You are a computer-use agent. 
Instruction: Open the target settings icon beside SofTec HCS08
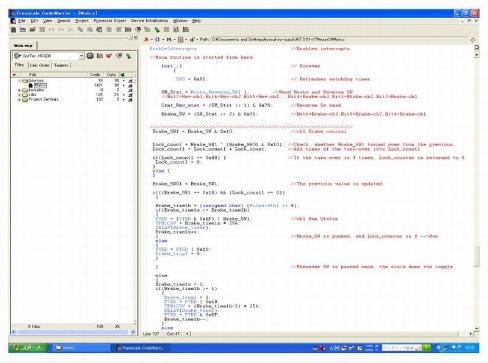pyautogui.click(x=90, y=56)
